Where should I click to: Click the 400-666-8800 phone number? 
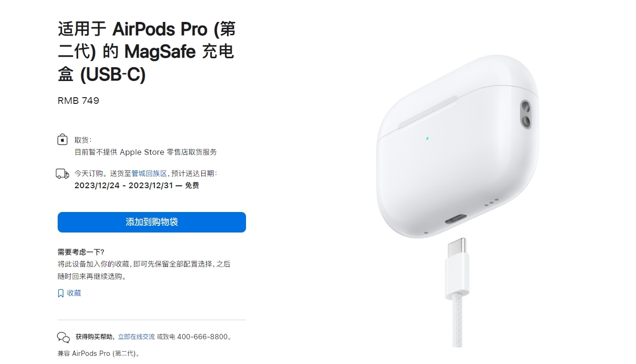[203, 337]
